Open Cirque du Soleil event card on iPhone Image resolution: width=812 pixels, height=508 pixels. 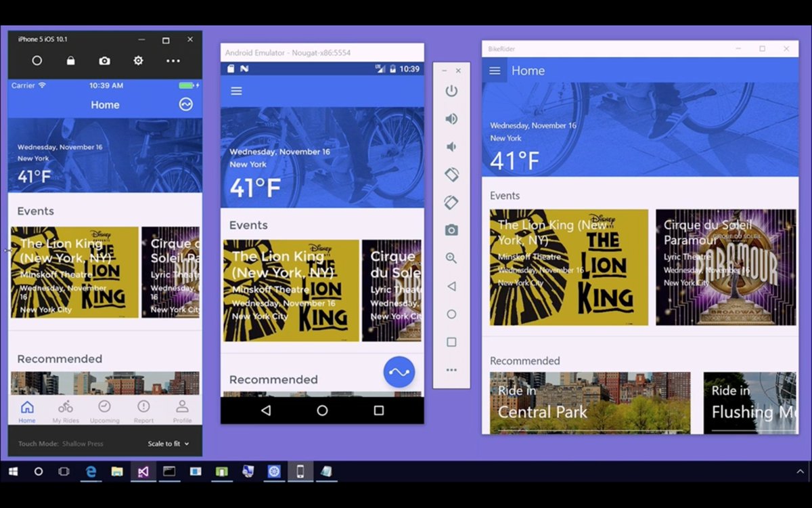(x=171, y=272)
